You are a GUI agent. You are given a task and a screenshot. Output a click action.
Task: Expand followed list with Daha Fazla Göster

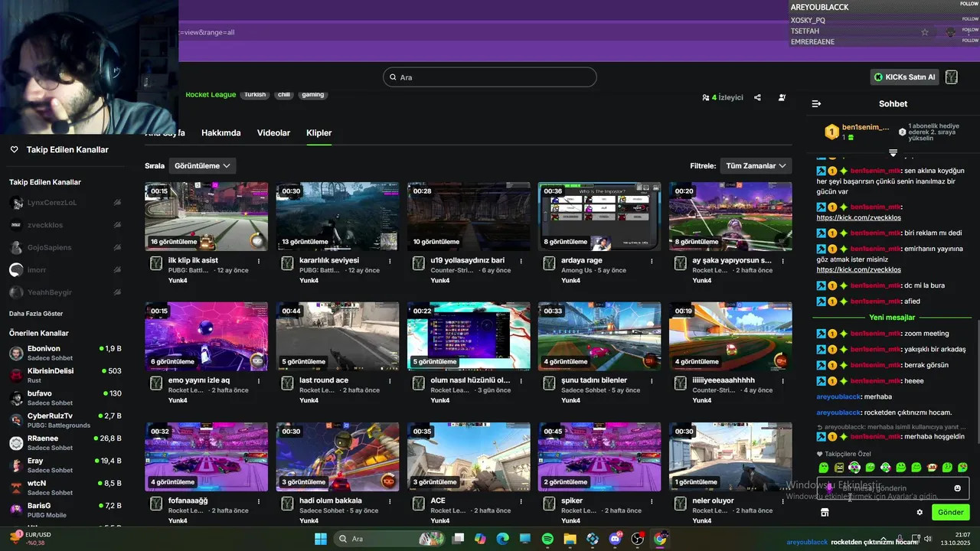36,314
